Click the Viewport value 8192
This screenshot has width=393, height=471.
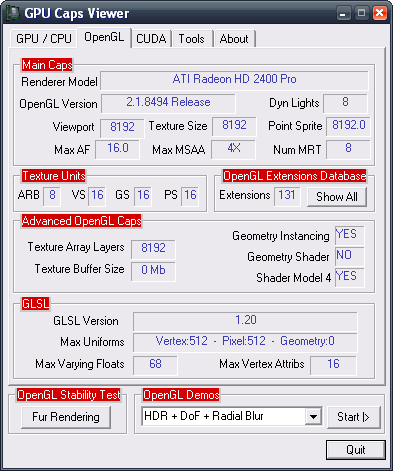click(x=122, y=128)
